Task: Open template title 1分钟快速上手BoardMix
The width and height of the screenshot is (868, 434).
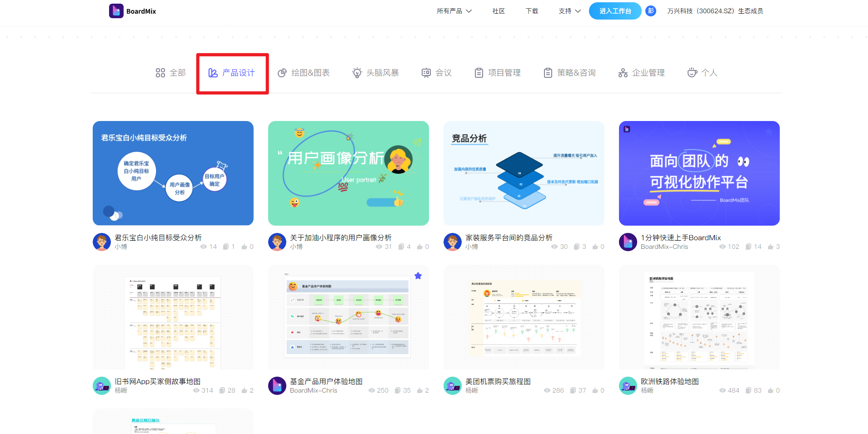Action: 681,237
